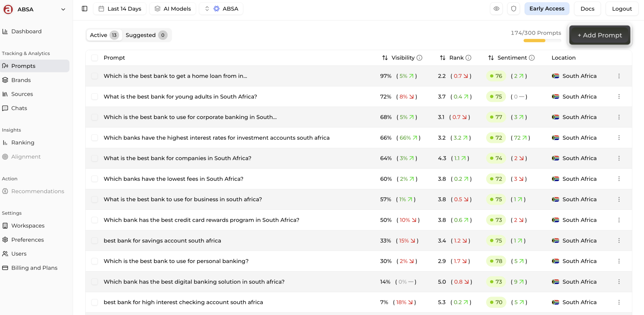The height and width of the screenshot is (315, 644).
Task: Check the home loan prompt checkbox
Action: tap(95, 76)
